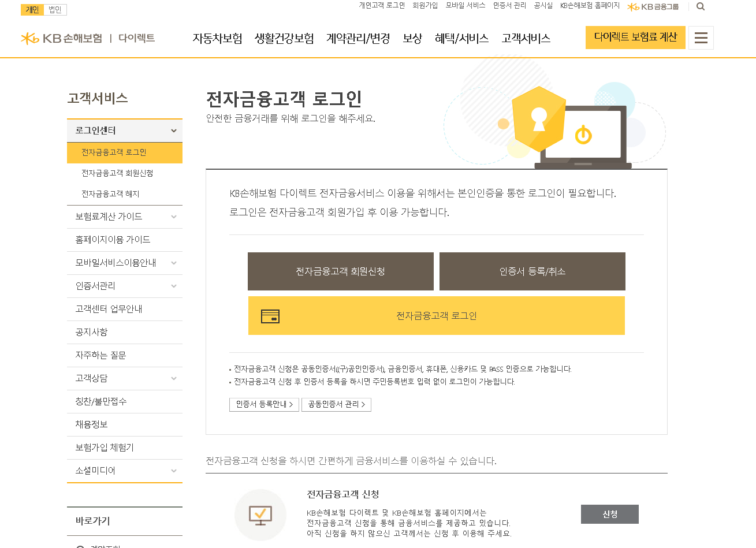Image resolution: width=756 pixels, height=548 pixels.
Task: Click the 개인고객 로그인 link
Action: point(382,5)
